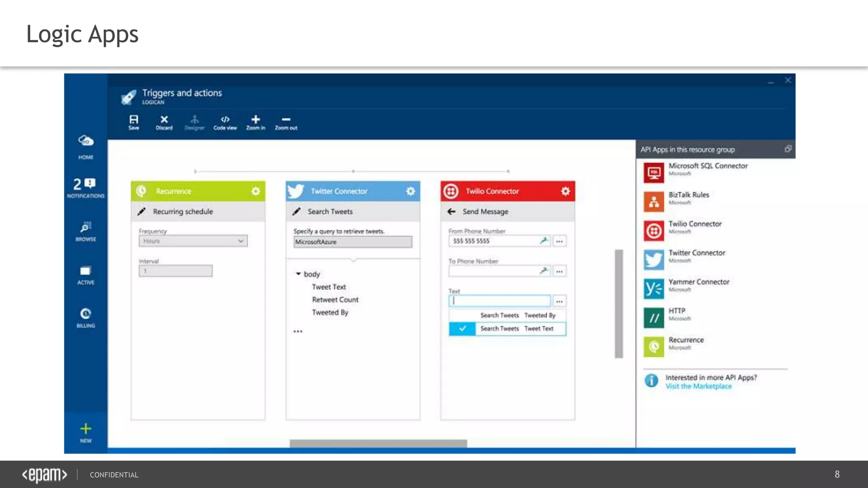Open the Notifications sidebar item
Screen dimensions: 868x488
(86, 188)
